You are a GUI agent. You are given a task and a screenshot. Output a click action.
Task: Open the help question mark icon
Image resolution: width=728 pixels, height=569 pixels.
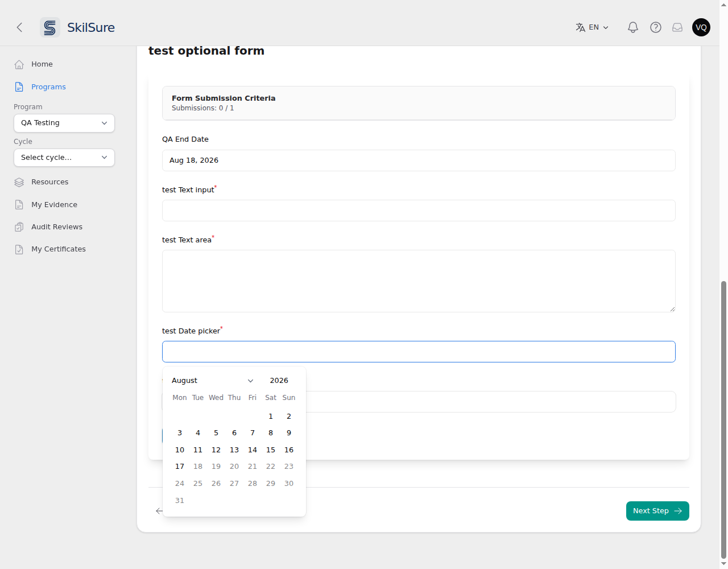pos(656,27)
